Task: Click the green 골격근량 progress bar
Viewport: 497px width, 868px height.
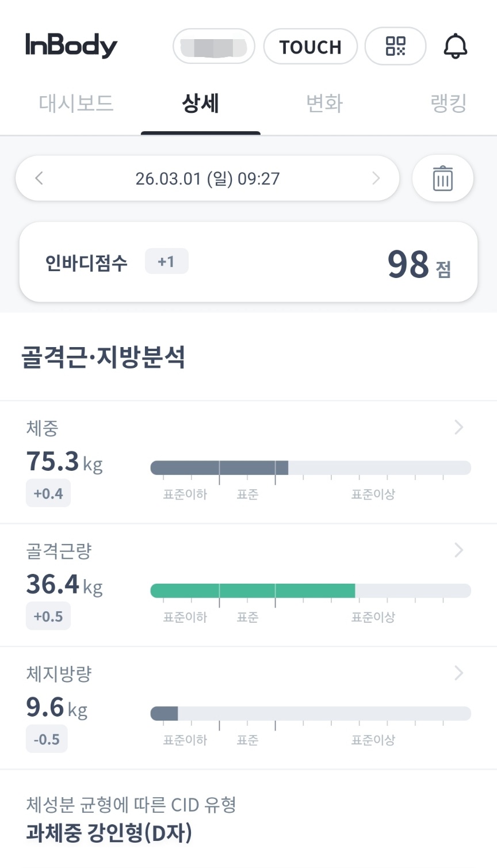Action: click(x=253, y=591)
